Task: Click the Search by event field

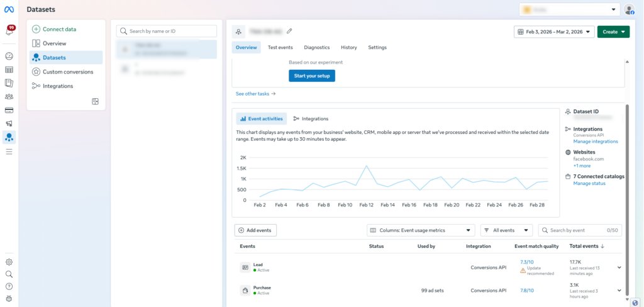Action: pos(575,231)
